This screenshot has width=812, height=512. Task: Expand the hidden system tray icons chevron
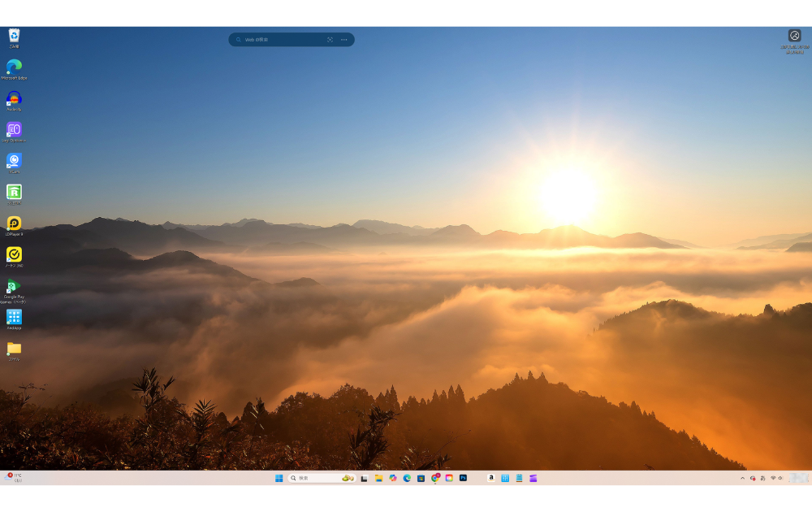tap(742, 478)
